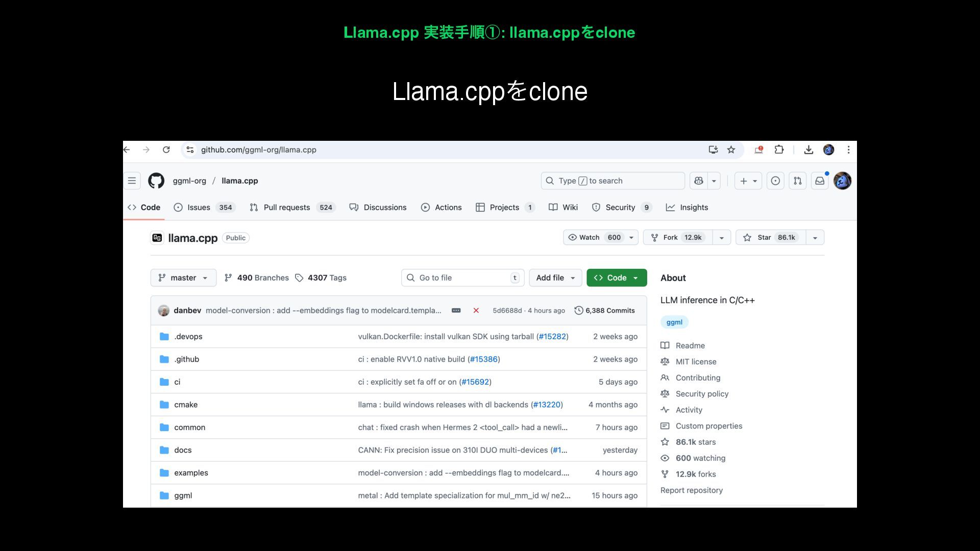Click danbev author avatar

164,310
